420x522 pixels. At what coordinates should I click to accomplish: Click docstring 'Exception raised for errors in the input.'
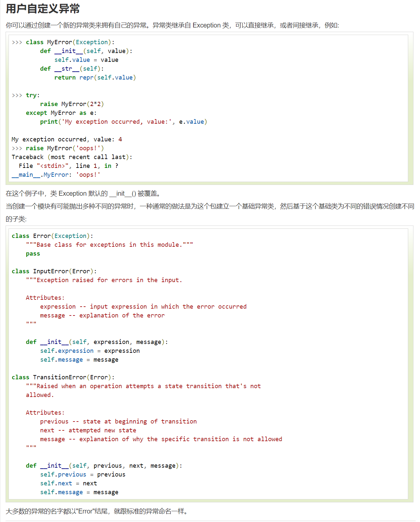pos(104,280)
